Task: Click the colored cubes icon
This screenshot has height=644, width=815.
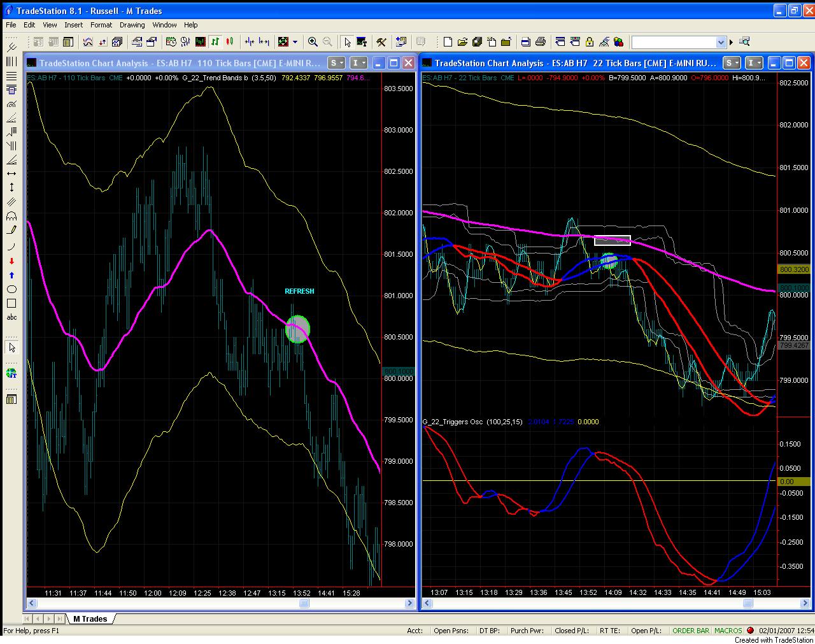Action: (618, 42)
